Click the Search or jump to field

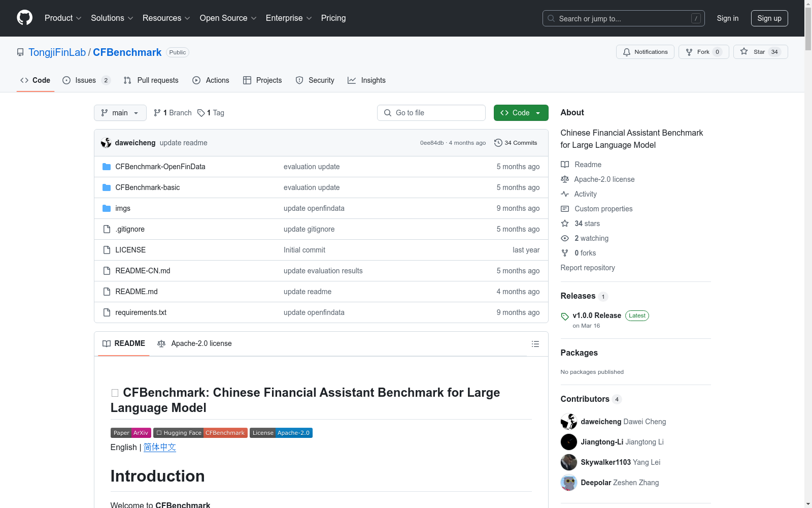624,18
